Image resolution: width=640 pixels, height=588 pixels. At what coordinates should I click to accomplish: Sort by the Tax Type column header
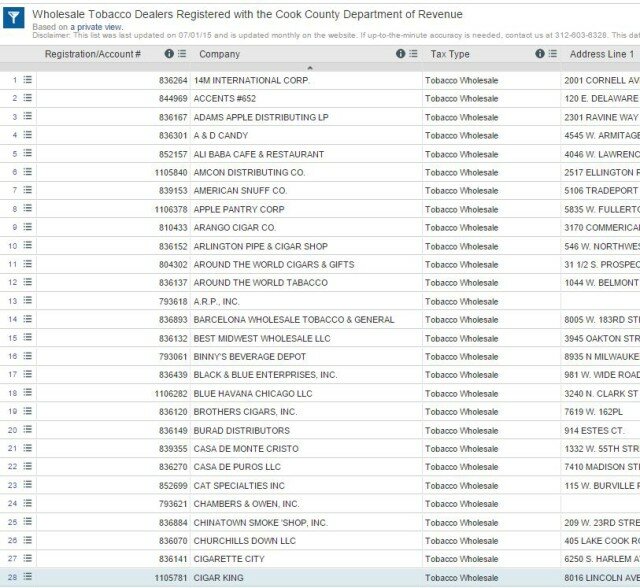450,54
